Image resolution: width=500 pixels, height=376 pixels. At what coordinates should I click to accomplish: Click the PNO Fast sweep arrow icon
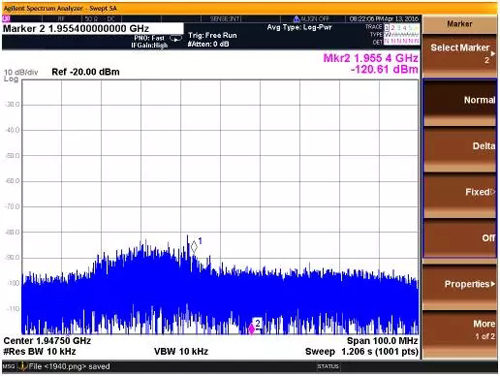176,39
